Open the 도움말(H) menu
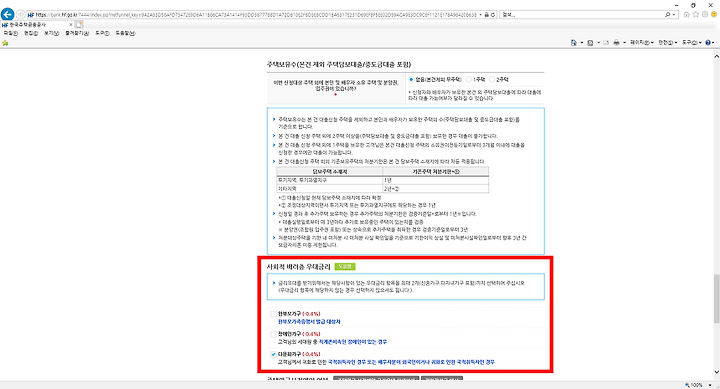Image resolution: width=720 pixels, height=389 pixels. tap(125, 33)
